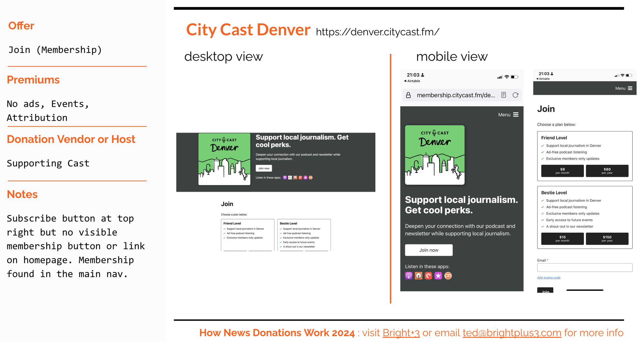The width and height of the screenshot is (644, 342).
Task: Click the mobile 'Listen in these apps:' label
Action: coord(427,267)
